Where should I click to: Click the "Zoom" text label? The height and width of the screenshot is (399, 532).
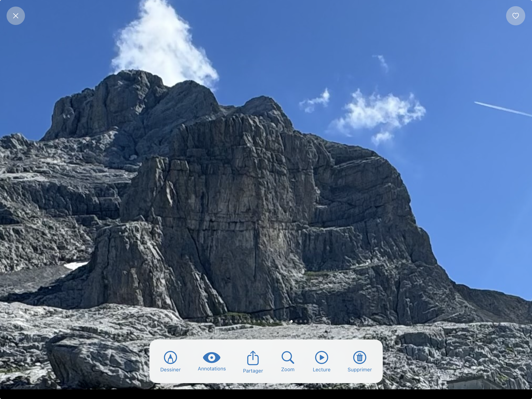[x=288, y=369]
